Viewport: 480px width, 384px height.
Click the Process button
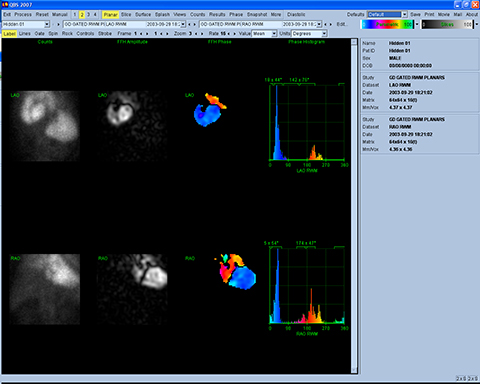pos(23,15)
